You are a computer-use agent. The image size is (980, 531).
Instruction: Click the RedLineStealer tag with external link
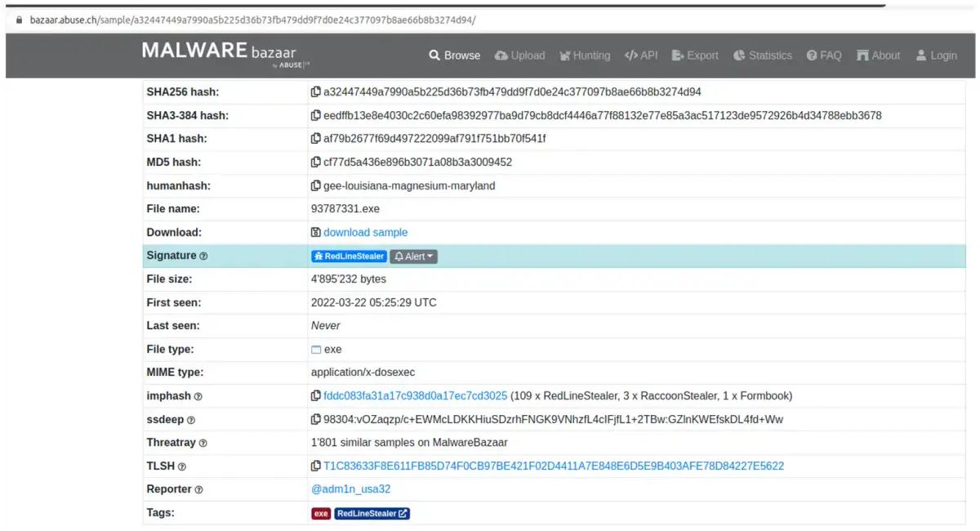[x=372, y=514]
